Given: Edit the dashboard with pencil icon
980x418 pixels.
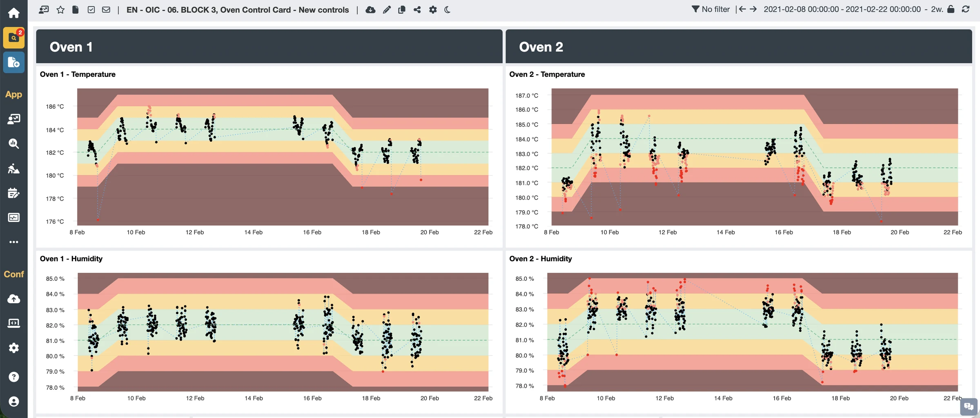Looking at the screenshot, I should coord(387,9).
